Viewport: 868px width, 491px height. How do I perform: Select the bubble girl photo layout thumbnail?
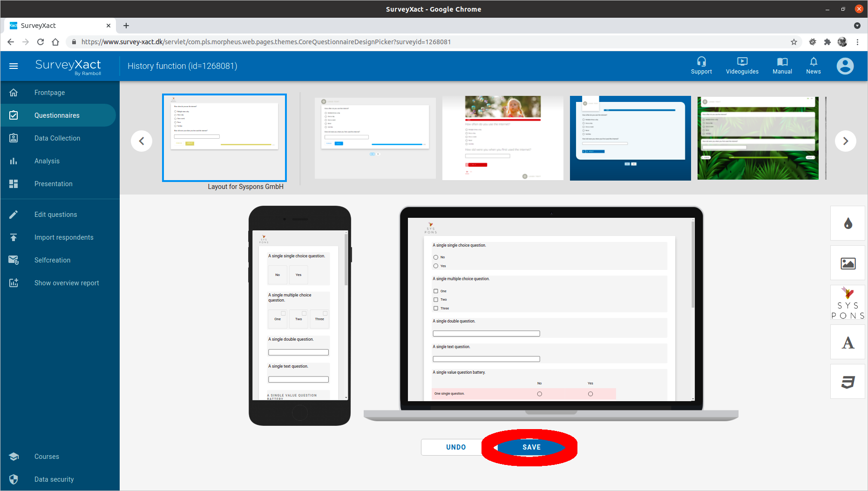503,138
